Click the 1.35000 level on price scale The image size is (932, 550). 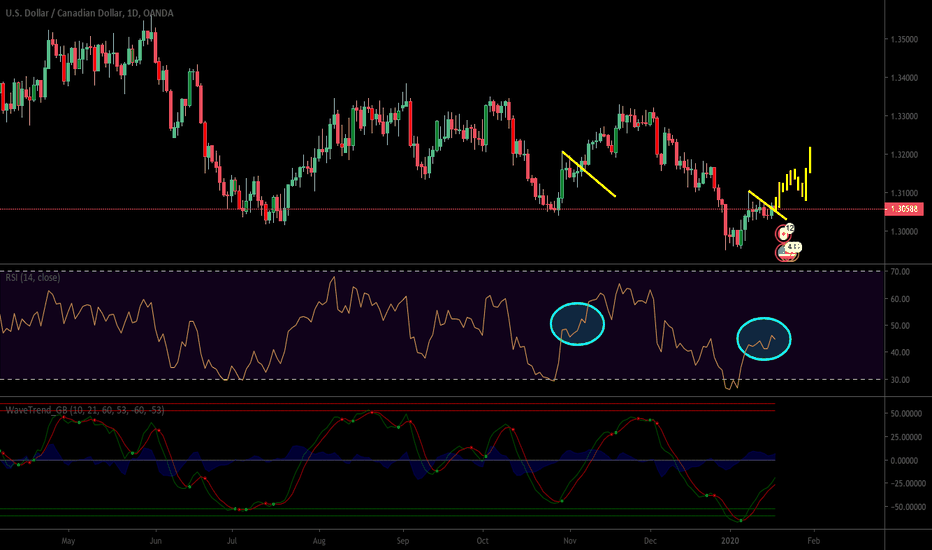pyautogui.click(x=903, y=39)
